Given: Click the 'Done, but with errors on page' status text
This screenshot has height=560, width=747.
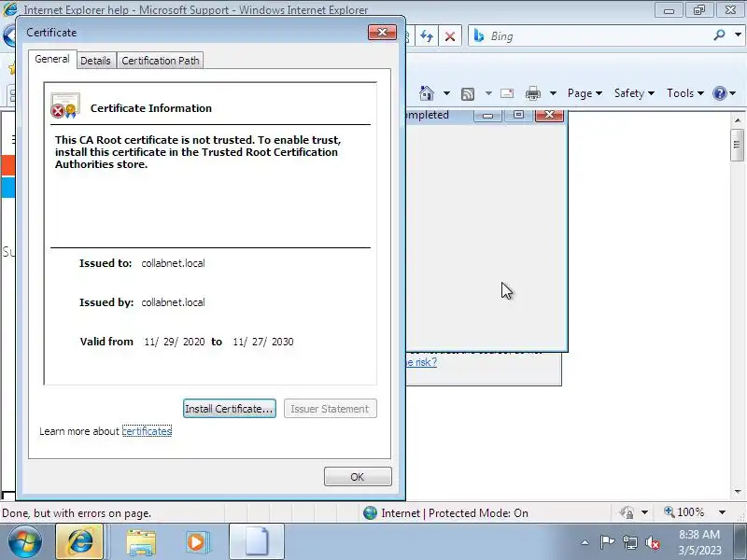Looking at the screenshot, I should (x=77, y=513).
